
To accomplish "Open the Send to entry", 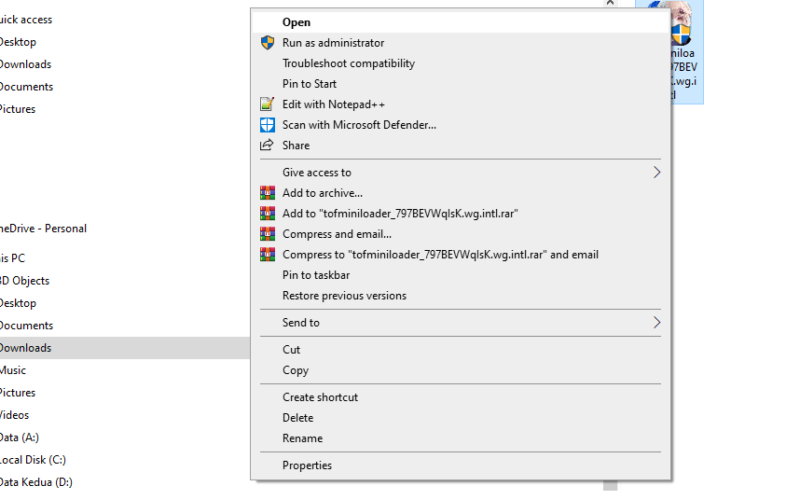I will coord(460,322).
